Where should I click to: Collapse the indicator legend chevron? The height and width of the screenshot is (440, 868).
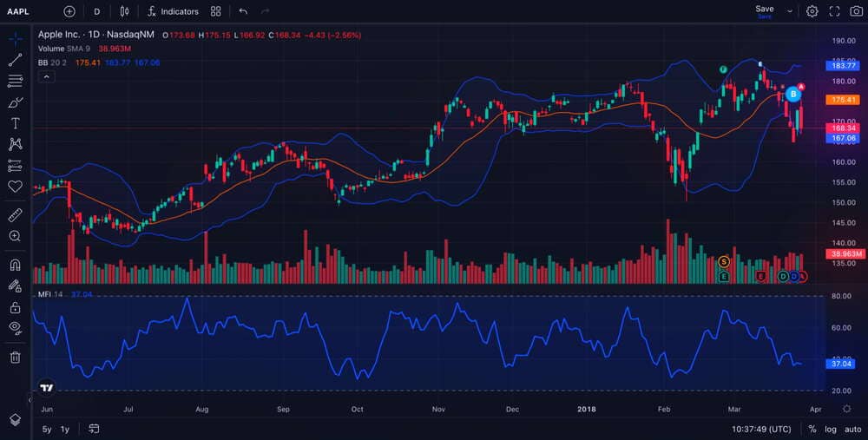coord(47,76)
